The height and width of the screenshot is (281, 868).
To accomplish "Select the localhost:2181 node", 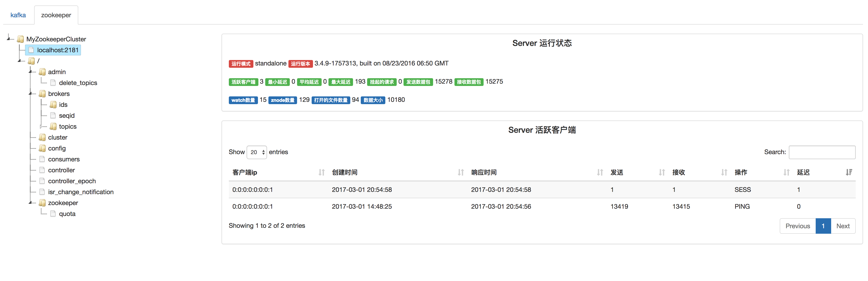I will [x=58, y=50].
